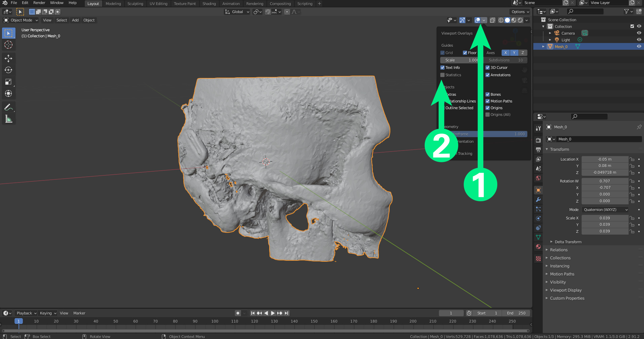Select the Cursor tool in left toolbar
644x339 pixels.
8,45
